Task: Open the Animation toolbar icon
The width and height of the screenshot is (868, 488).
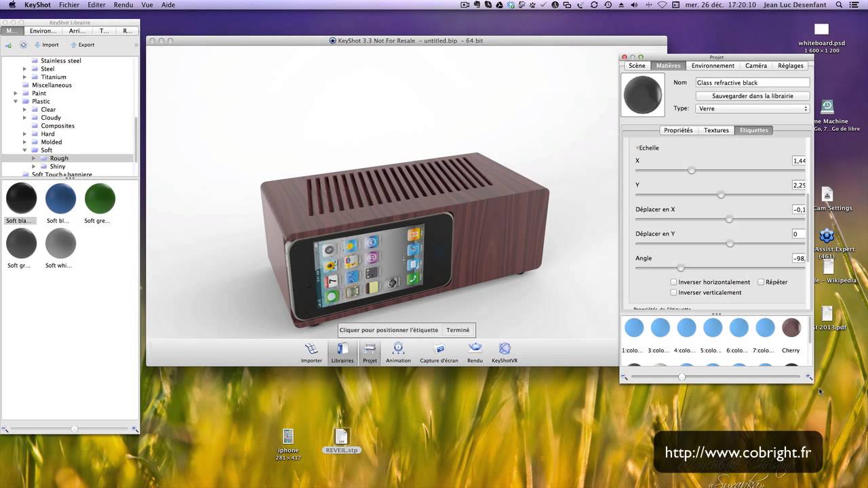Action: tap(398, 352)
